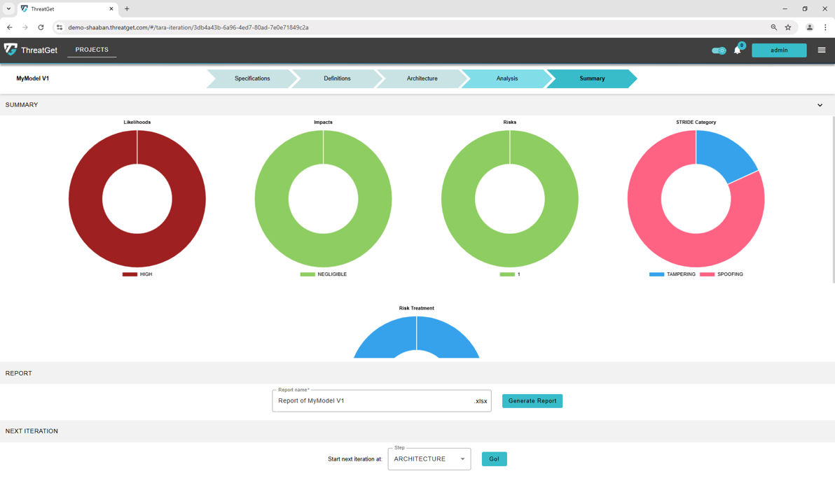The width and height of the screenshot is (835, 504).
Task: Open the browser tab search dropdown
Action: (8, 9)
